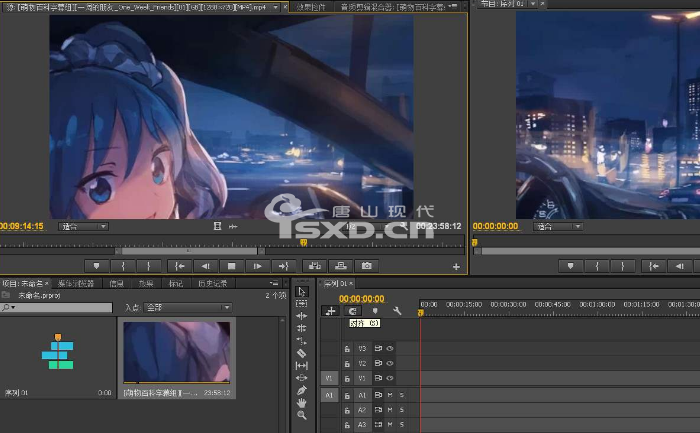Open timeline display settings wrench
The width and height of the screenshot is (700, 433).
click(397, 311)
